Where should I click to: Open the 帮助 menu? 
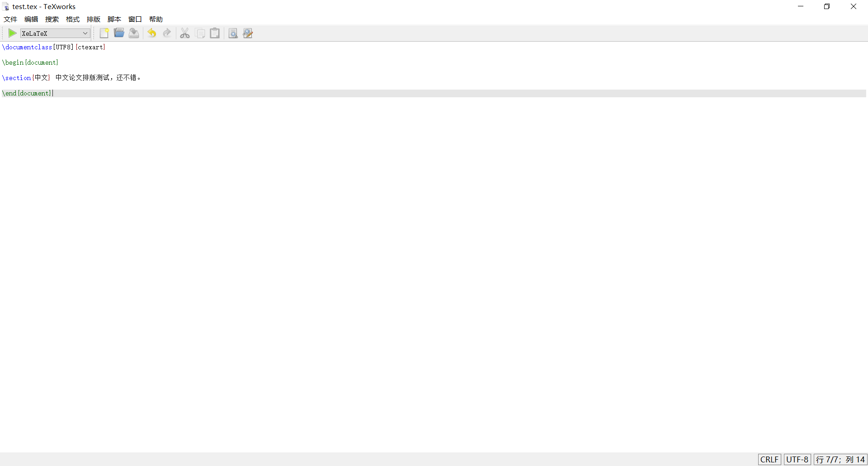pos(156,19)
